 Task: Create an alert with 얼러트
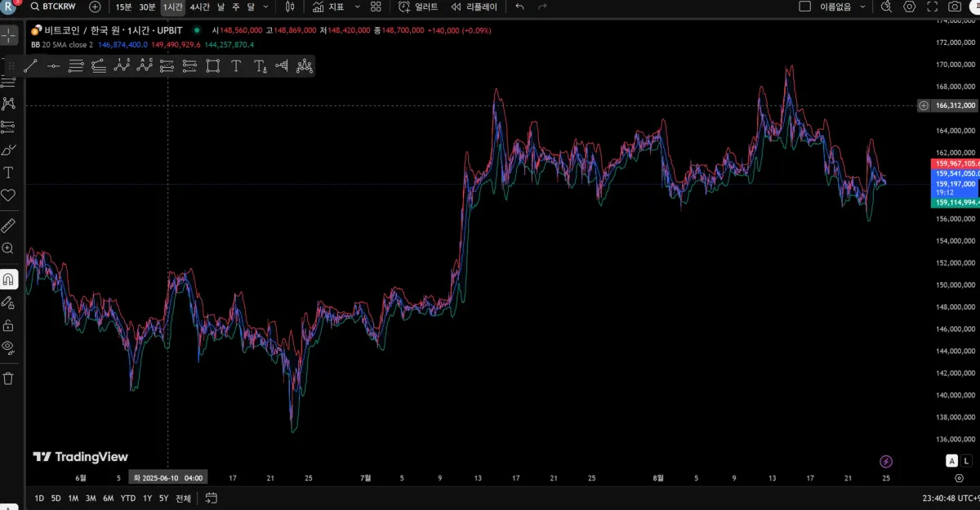pyautogui.click(x=418, y=7)
